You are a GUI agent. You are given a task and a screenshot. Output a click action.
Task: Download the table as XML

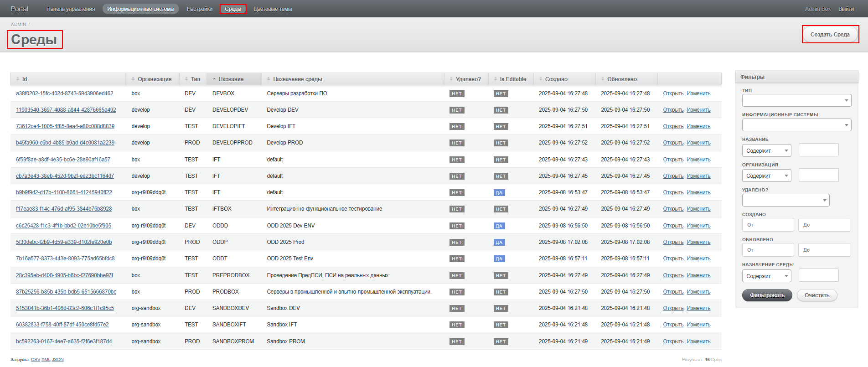pos(46,360)
